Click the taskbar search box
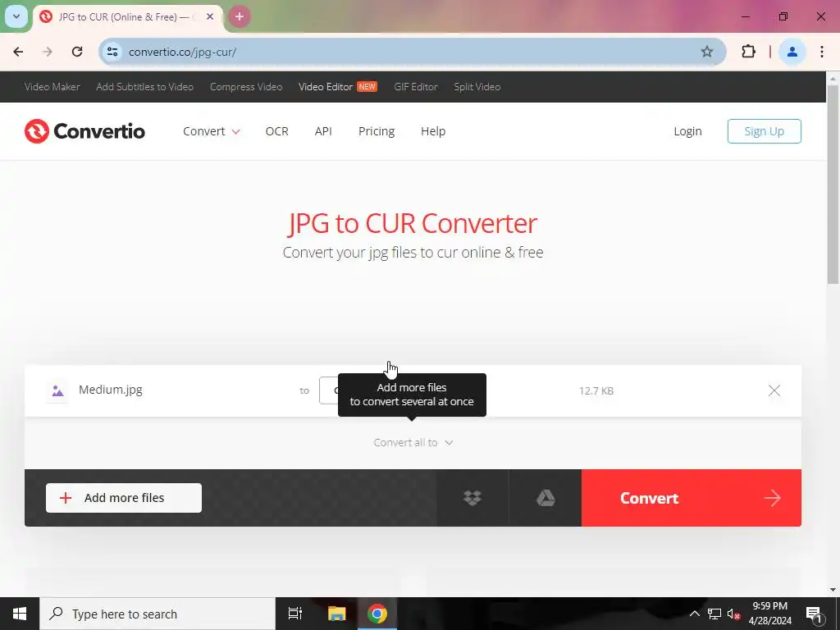The image size is (840, 630). tap(157, 614)
